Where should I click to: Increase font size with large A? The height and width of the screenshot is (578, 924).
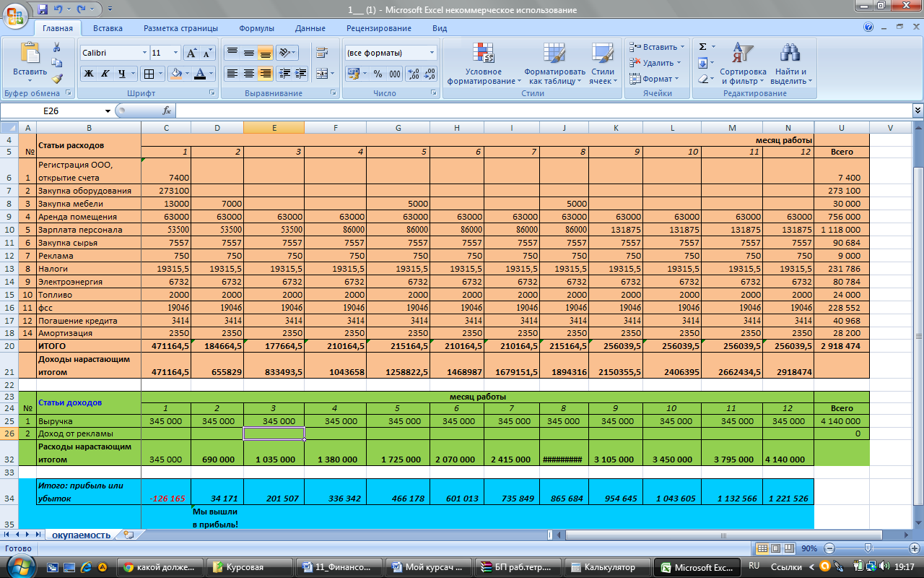pos(191,53)
